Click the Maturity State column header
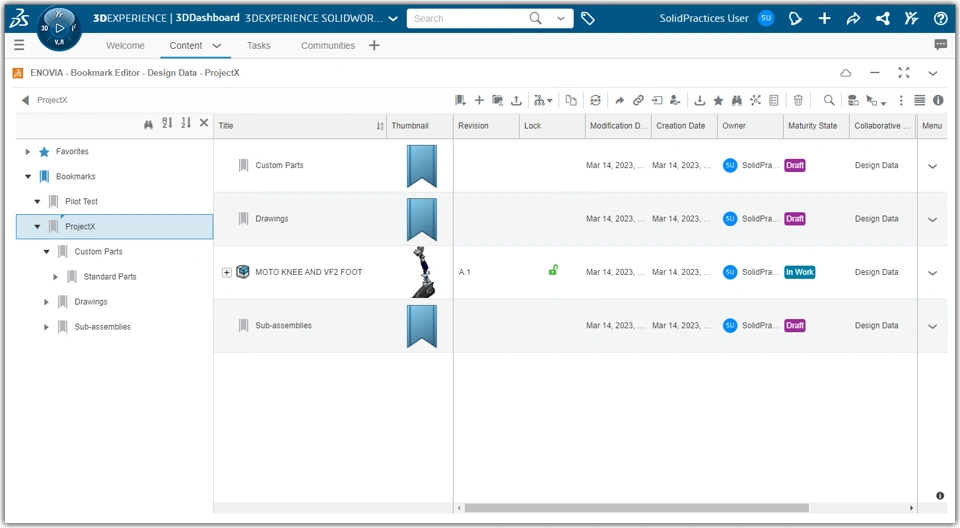This screenshot has height=528, width=960. tap(816, 126)
